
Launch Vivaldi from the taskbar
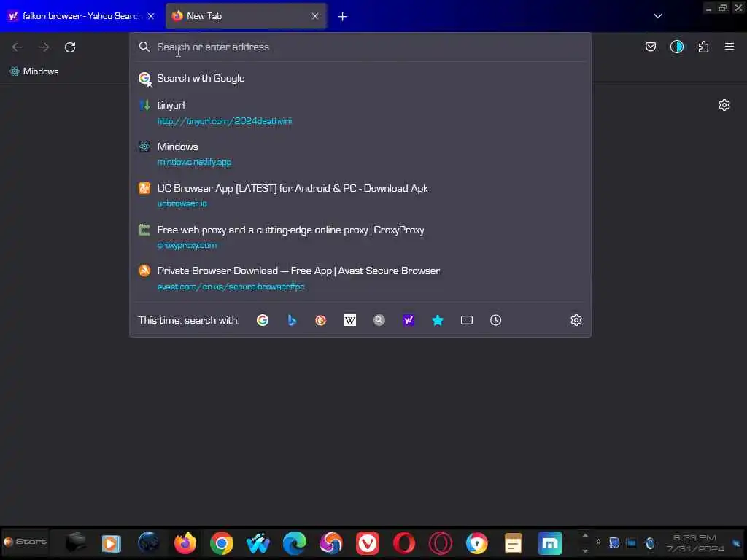tap(368, 543)
